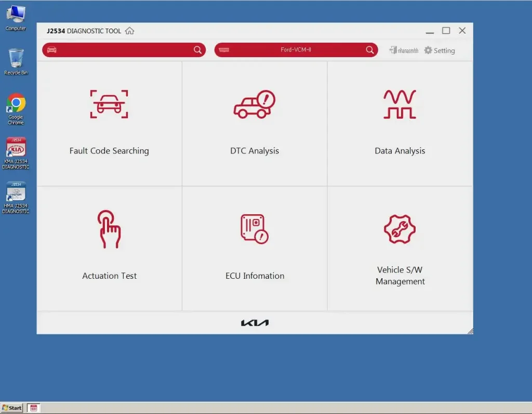Click the search magnifier in Ford-VCM-II bar
The height and width of the screenshot is (414, 532).
pos(369,50)
